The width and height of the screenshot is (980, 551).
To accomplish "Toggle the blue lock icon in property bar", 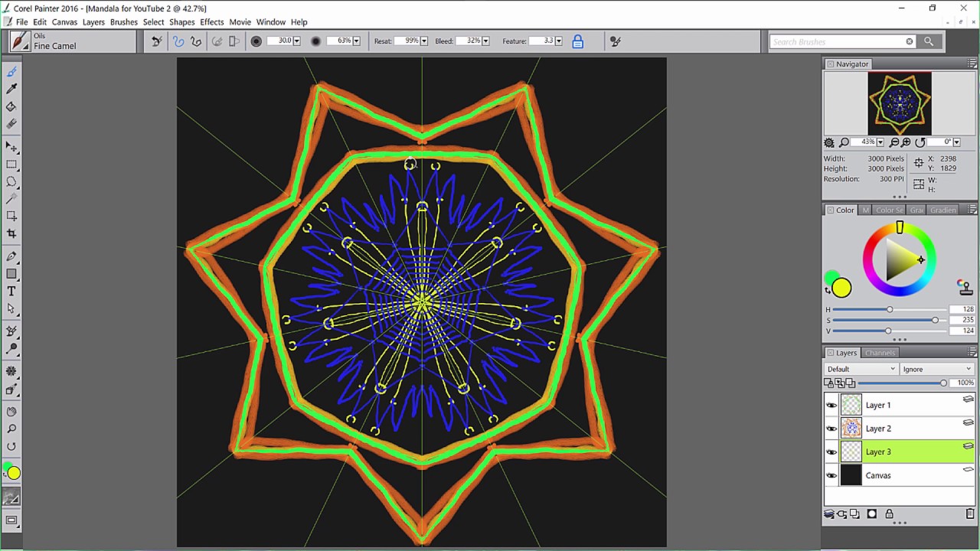I will [578, 41].
